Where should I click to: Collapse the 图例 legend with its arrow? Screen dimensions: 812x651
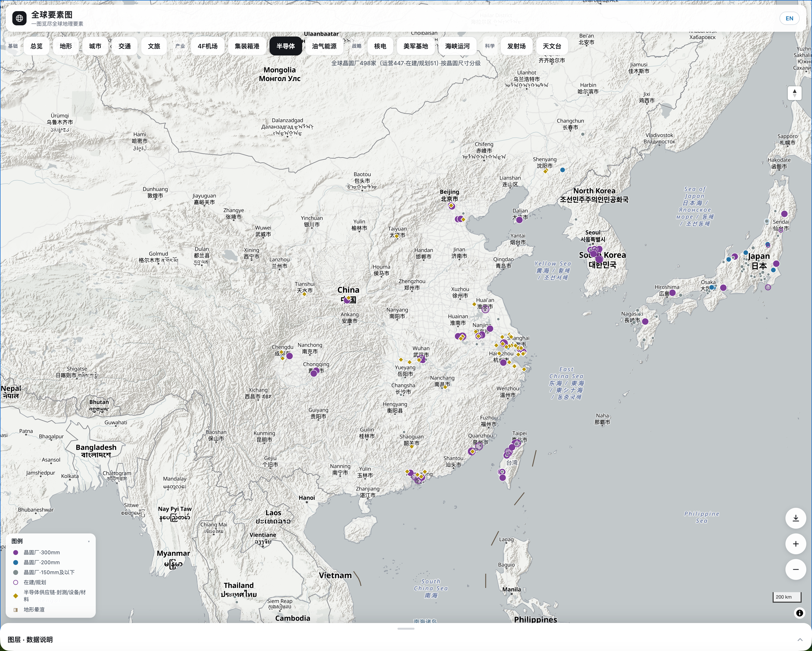pos(89,541)
